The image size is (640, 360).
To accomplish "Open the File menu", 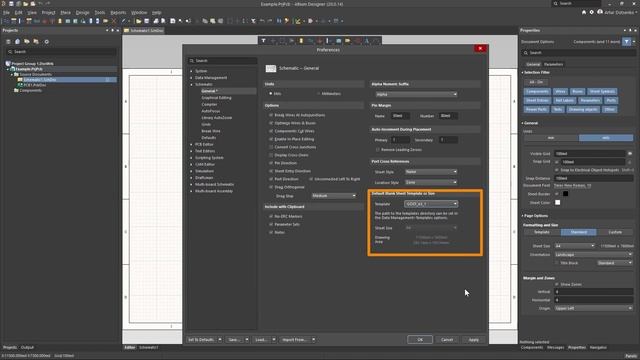I will tap(6, 13).
